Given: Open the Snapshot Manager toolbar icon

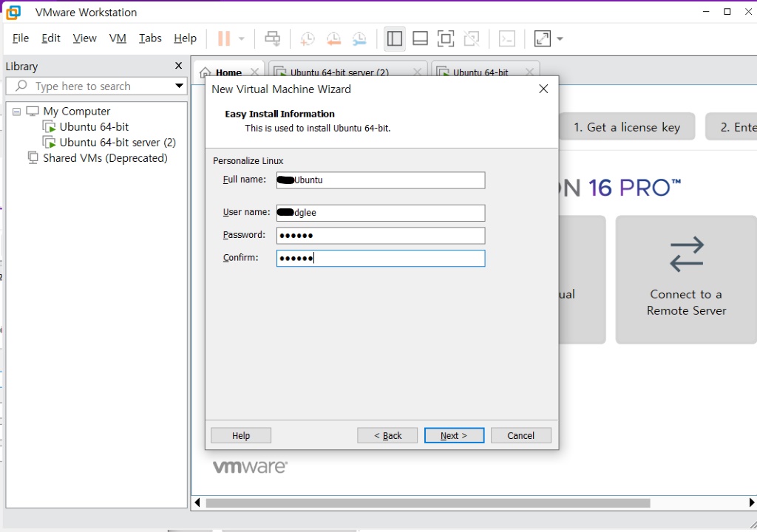Looking at the screenshot, I should pyautogui.click(x=359, y=38).
